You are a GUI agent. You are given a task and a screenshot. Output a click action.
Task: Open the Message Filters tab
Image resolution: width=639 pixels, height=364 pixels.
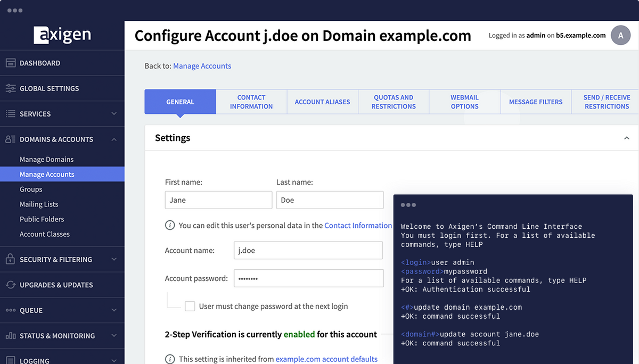[x=536, y=102]
